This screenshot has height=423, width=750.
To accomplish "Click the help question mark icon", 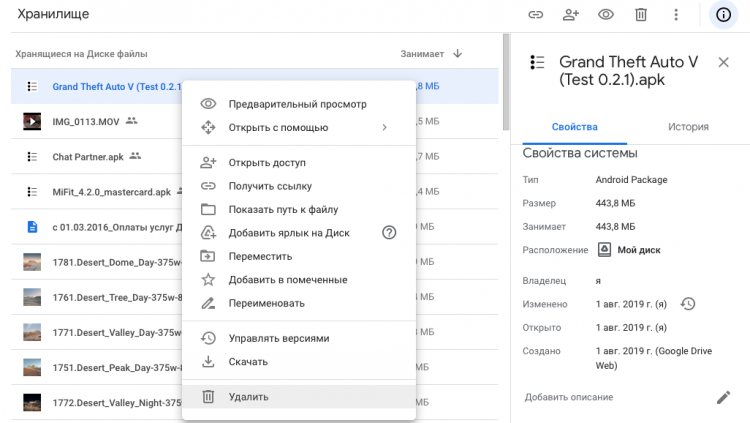I will pyautogui.click(x=389, y=233).
